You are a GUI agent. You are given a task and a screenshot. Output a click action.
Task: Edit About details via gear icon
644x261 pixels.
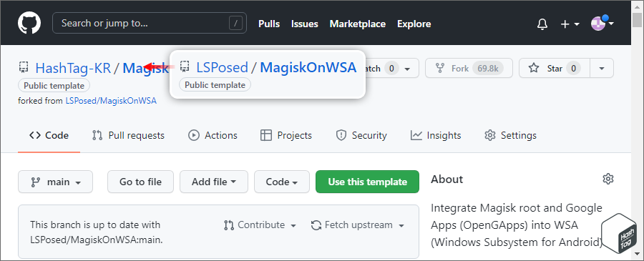608,179
